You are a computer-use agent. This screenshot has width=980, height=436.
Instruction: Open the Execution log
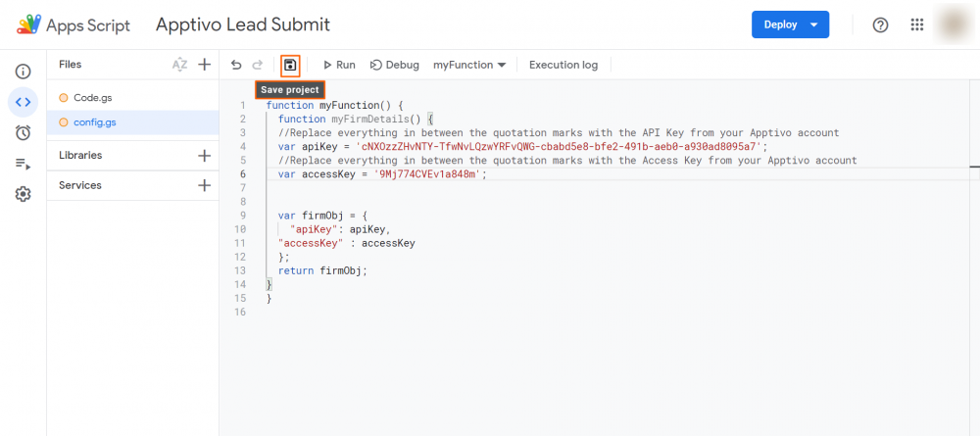point(563,65)
